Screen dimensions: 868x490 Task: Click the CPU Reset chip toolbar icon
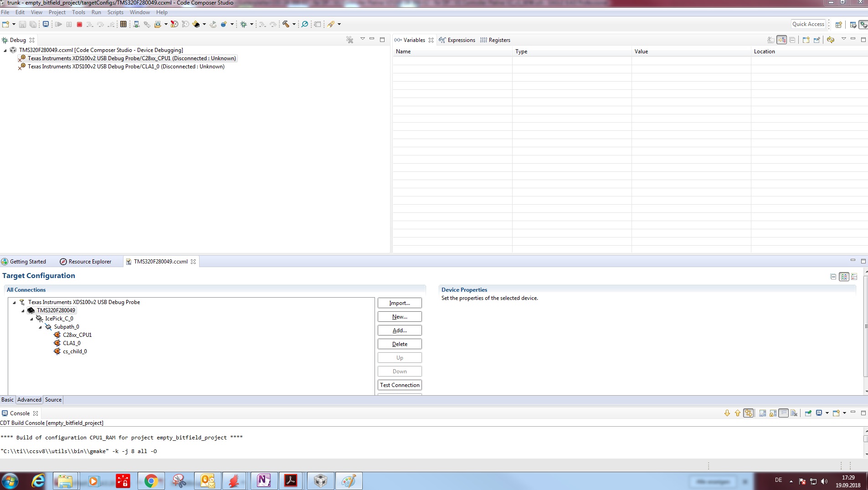[x=196, y=24]
